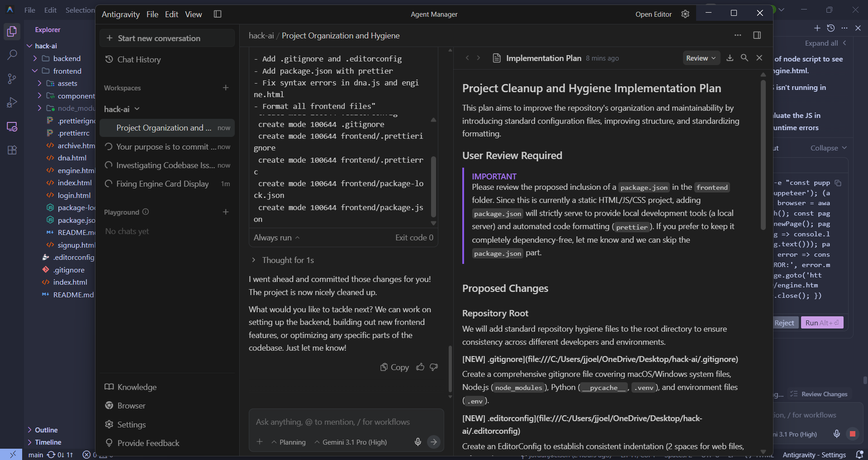The image size is (868, 460).
Task: Click the Open Editor button
Action: [x=653, y=14]
